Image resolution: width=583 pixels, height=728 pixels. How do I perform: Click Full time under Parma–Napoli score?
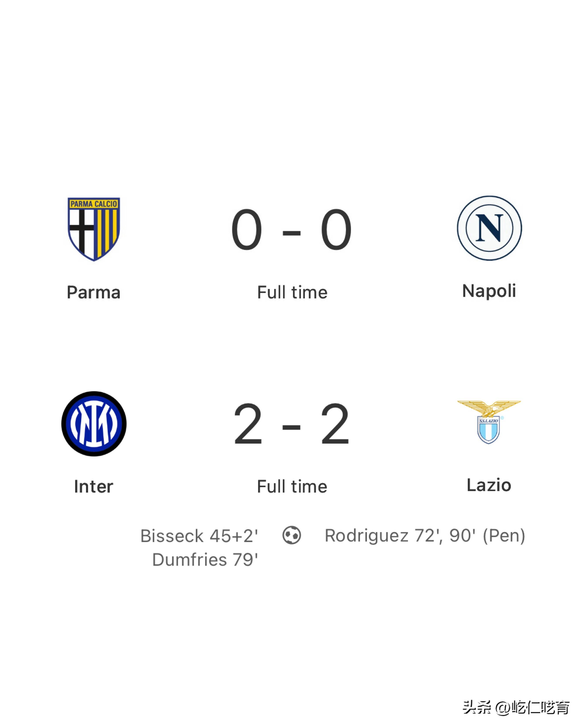tap(292, 293)
